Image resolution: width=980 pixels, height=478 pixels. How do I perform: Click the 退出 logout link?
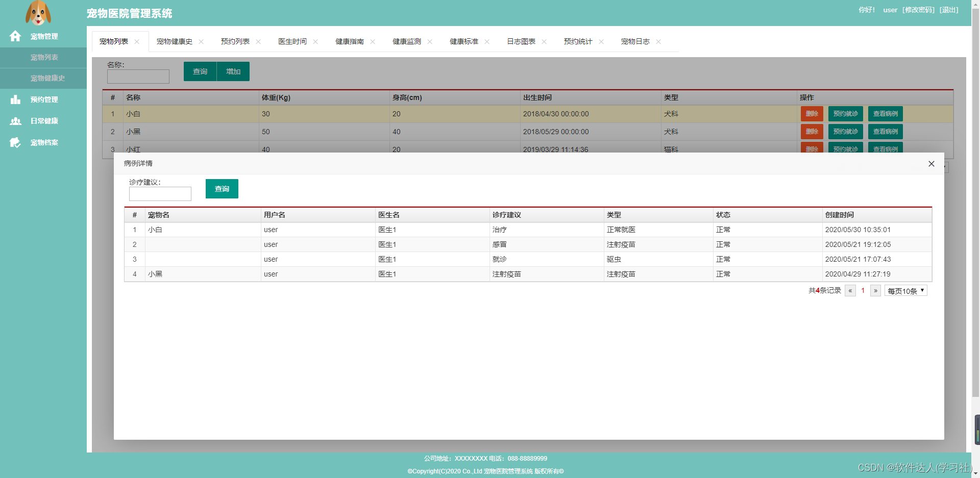pos(949,10)
